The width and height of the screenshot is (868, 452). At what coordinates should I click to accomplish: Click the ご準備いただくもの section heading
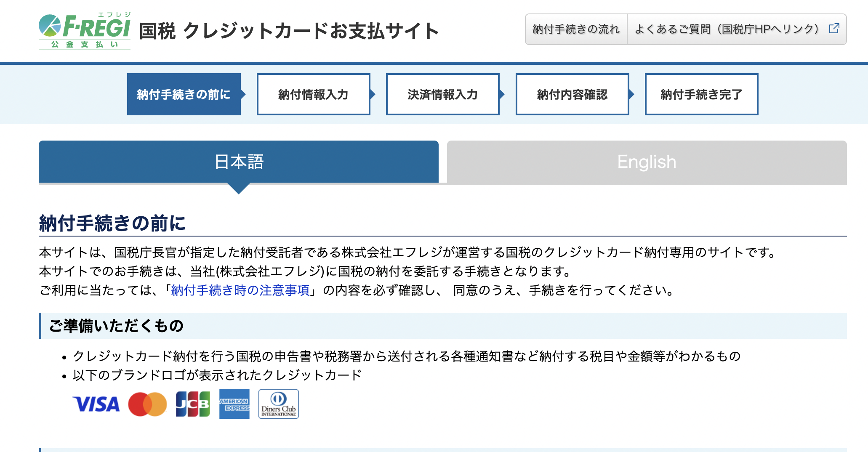[x=116, y=326]
